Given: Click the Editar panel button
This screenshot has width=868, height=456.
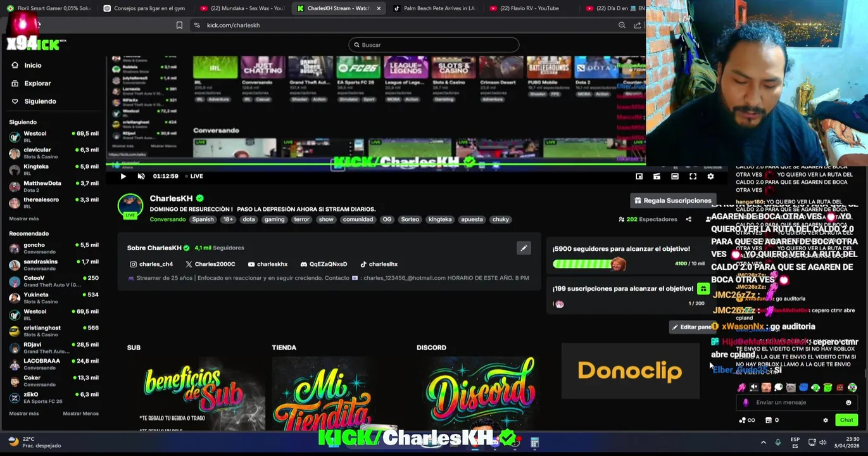Looking at the screenshot, I should click(692, 327).
